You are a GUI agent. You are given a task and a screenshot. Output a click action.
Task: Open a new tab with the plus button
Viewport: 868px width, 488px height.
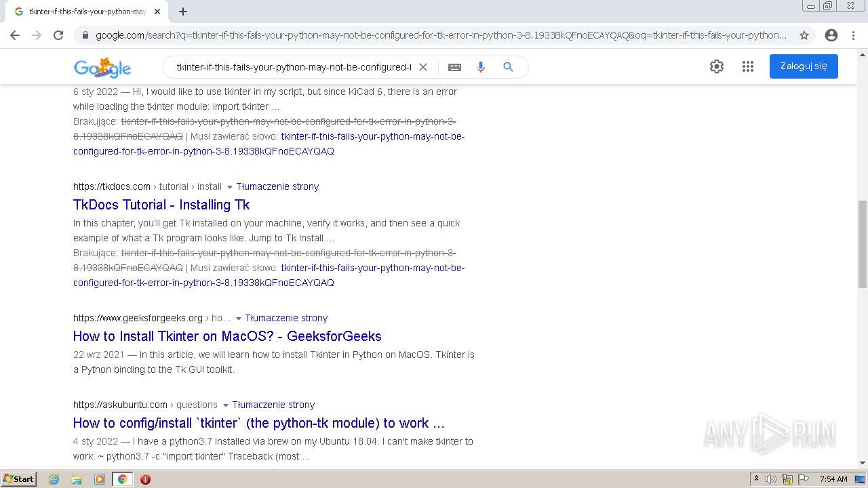click(x=183, y=12)
